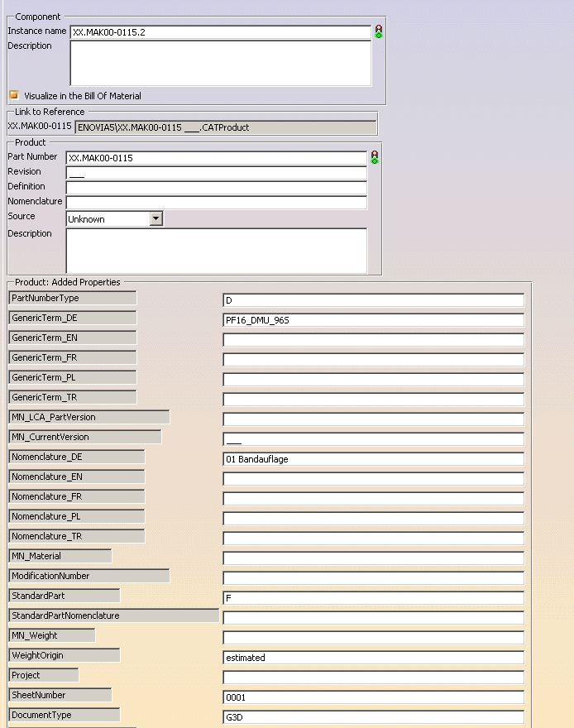Click the MN_Weight value field
The width and height of the screenshot is (574, 728).
coord(374,638)
